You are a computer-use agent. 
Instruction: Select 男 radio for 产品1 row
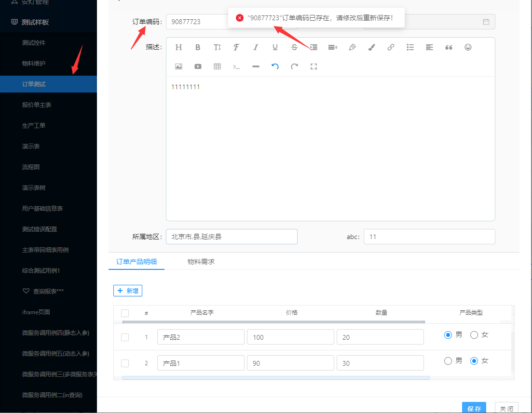pos(448,361)
